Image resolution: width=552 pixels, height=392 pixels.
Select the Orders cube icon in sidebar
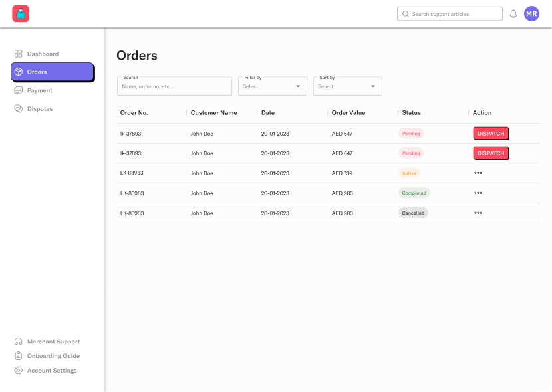click(19, 72)
